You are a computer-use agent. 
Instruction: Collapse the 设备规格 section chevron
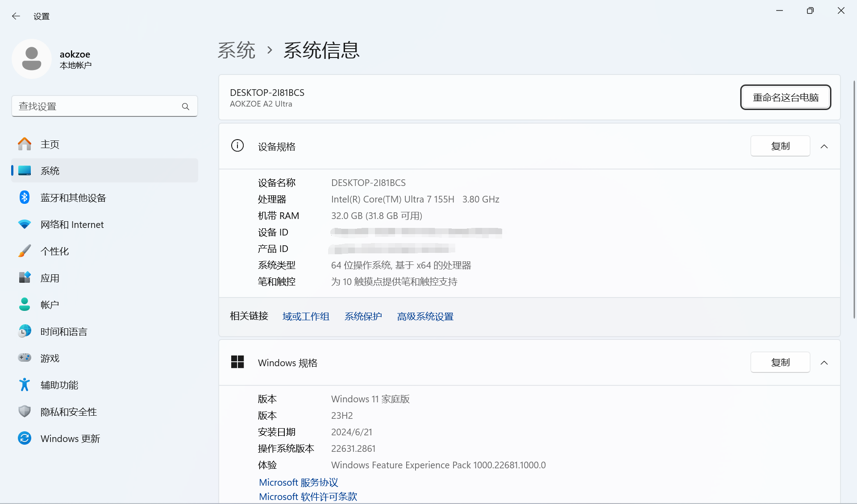[x=824, y=146]
